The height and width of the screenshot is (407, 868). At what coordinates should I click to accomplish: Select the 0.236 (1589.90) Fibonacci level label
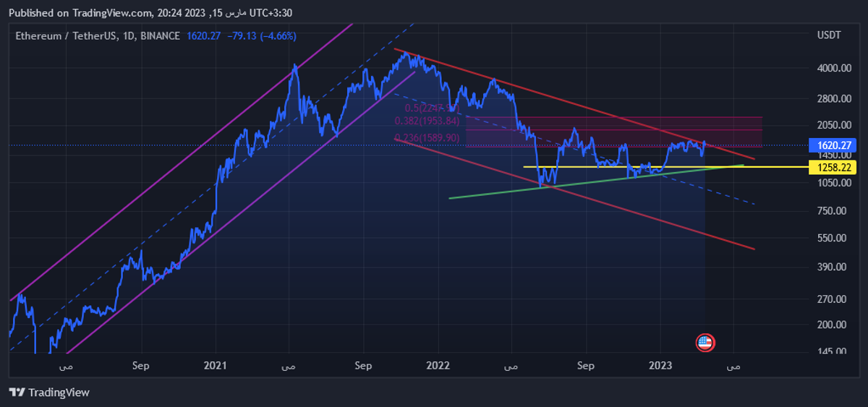(427, 137)
